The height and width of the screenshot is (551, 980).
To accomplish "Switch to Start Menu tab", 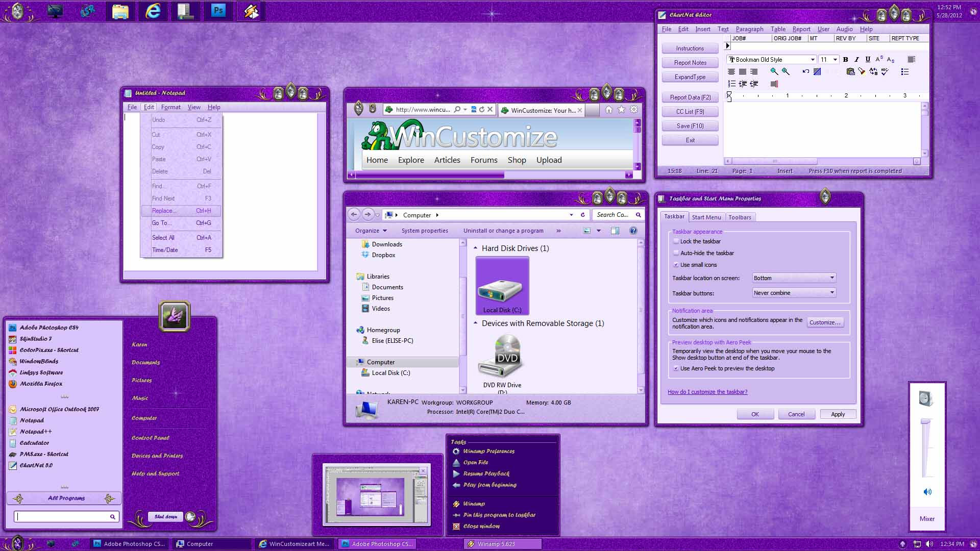I will point(706,217).
